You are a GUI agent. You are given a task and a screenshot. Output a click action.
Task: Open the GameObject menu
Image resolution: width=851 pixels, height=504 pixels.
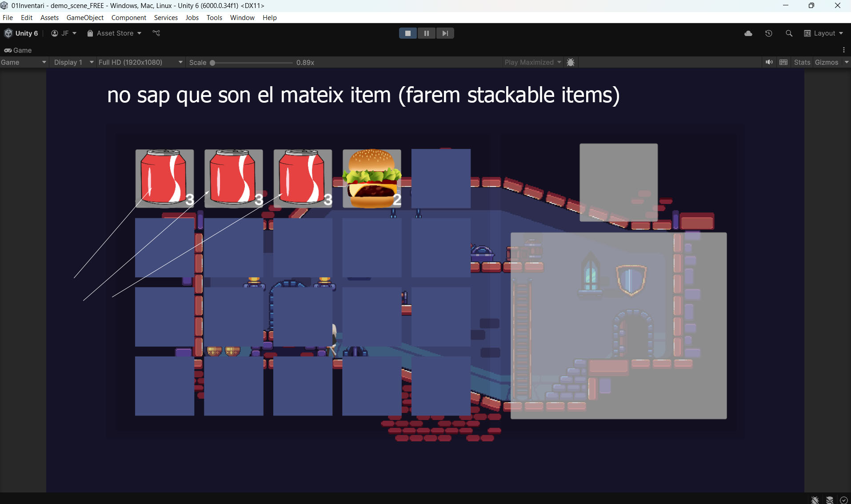click(x=85, y=18)
